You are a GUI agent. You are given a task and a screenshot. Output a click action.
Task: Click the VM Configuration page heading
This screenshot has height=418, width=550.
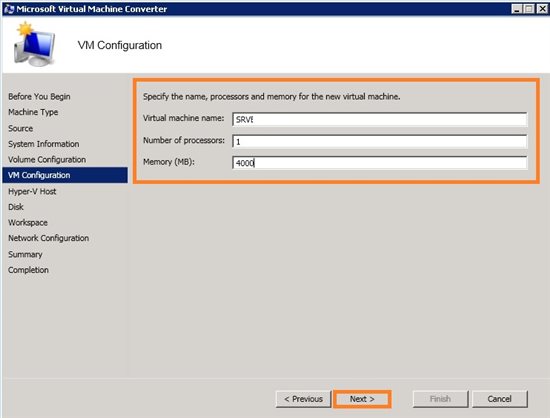point(120,45)
